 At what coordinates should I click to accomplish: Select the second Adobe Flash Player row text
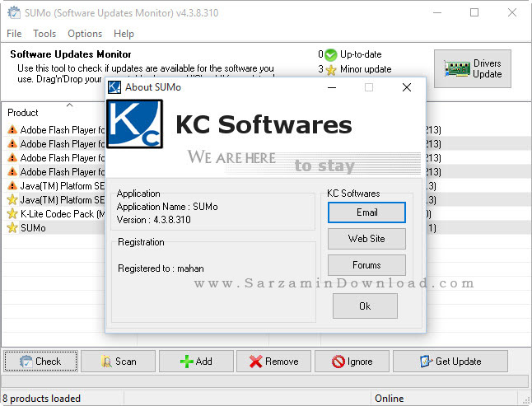point(63,144)
